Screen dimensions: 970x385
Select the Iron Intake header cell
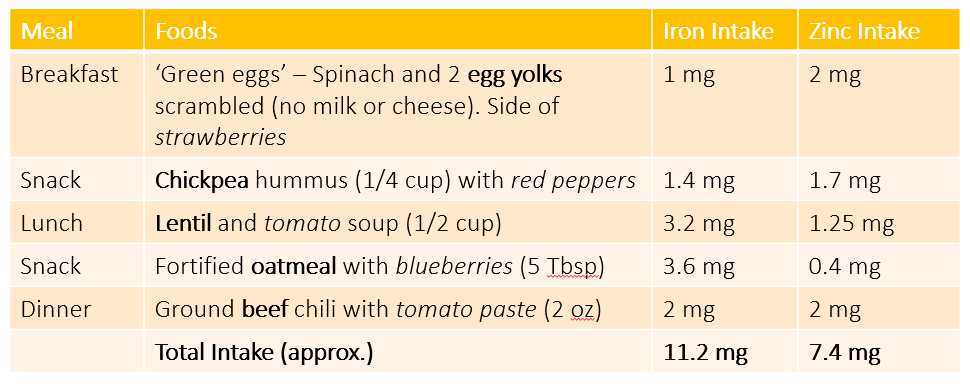coord(724,30)
